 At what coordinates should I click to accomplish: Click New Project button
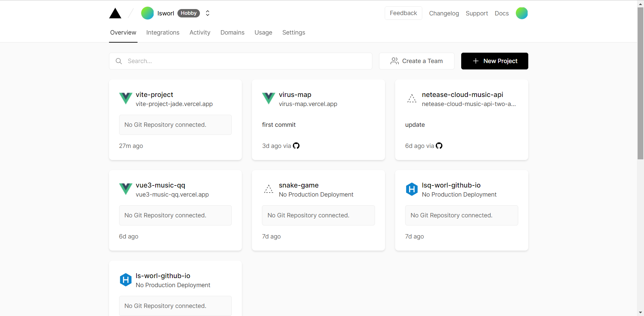click(x=494, y=61)
